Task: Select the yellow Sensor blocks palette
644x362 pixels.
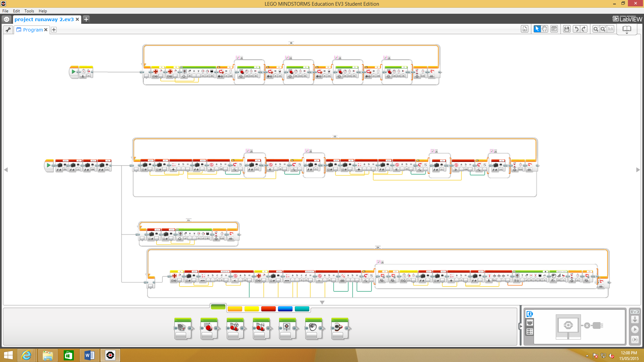Action: (x=252, y=309)
